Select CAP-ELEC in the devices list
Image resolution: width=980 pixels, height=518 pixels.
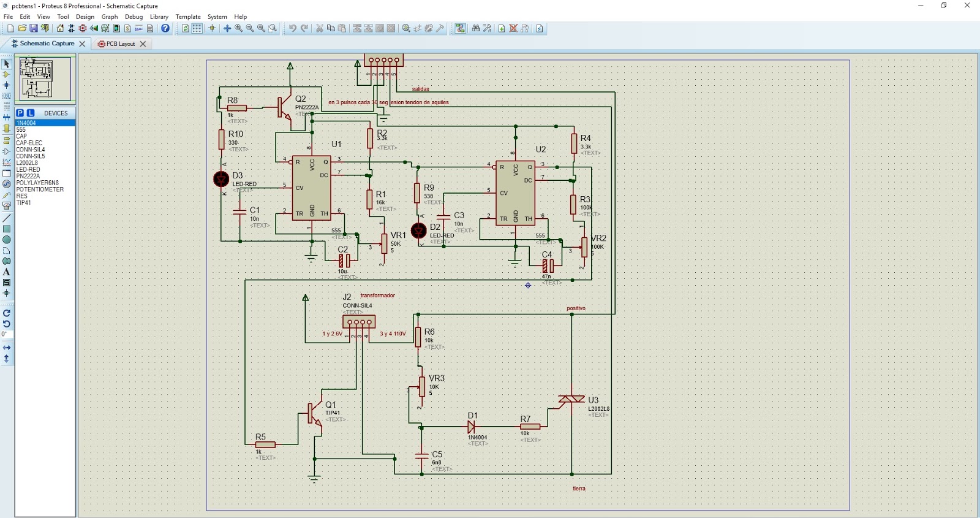(45, 143)
